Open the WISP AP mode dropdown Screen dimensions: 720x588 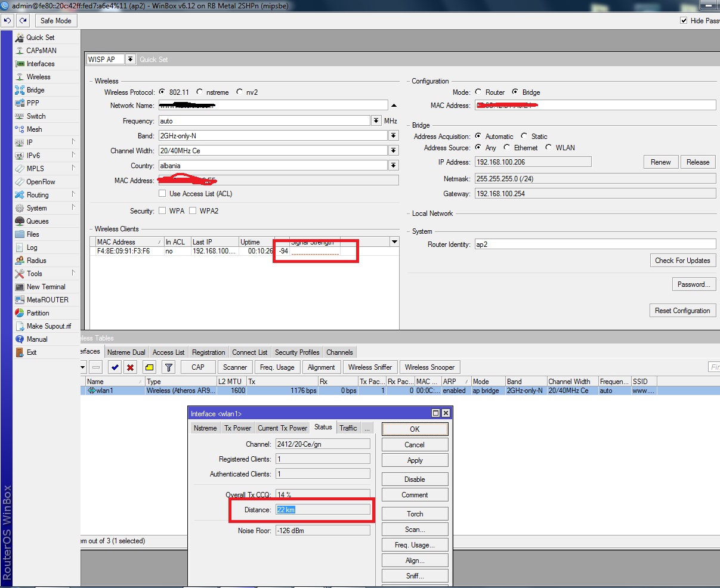(131, 60)
